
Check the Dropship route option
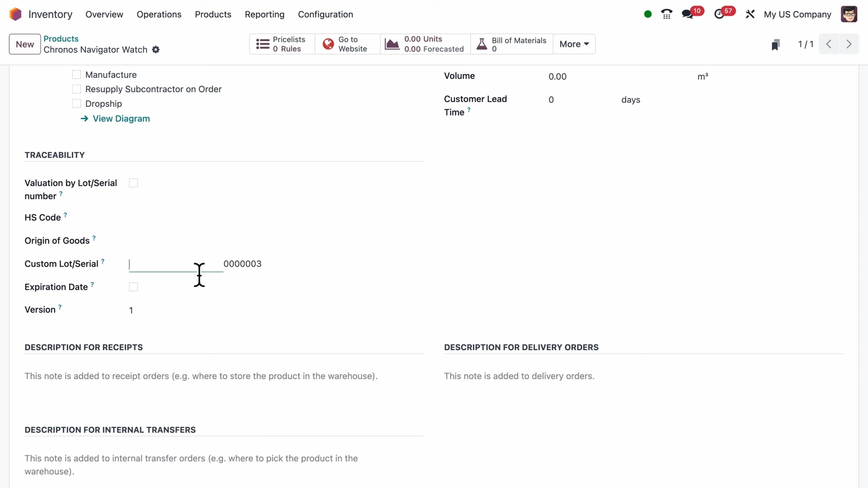tap(76, 103)
